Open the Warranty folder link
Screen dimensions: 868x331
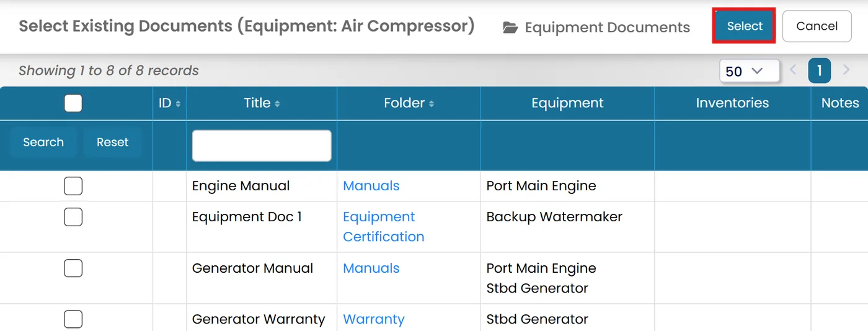tap(374, 319)
